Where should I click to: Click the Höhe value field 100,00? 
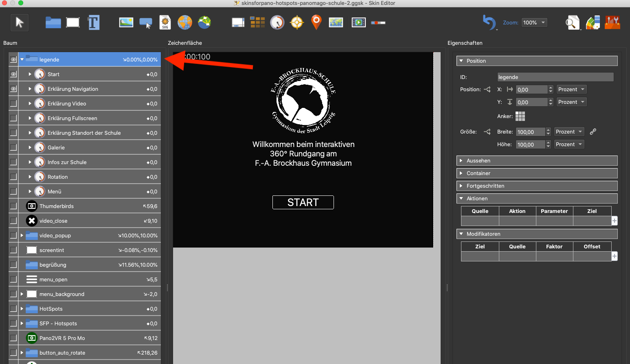[531, 145]
